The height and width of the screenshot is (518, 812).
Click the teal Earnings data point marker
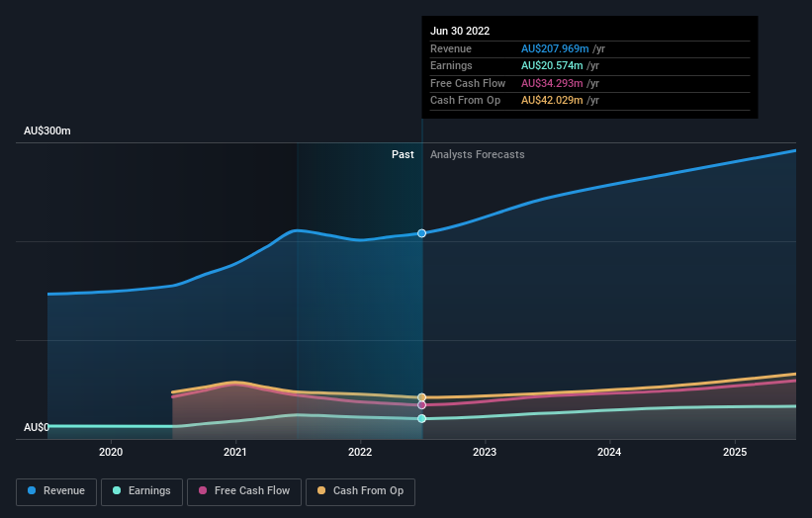[422, 418]
